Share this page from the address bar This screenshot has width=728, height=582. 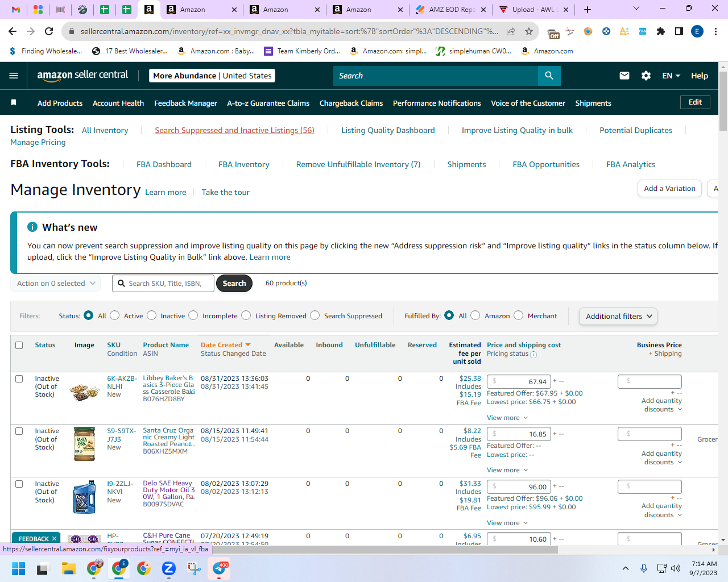coord(511,31)
